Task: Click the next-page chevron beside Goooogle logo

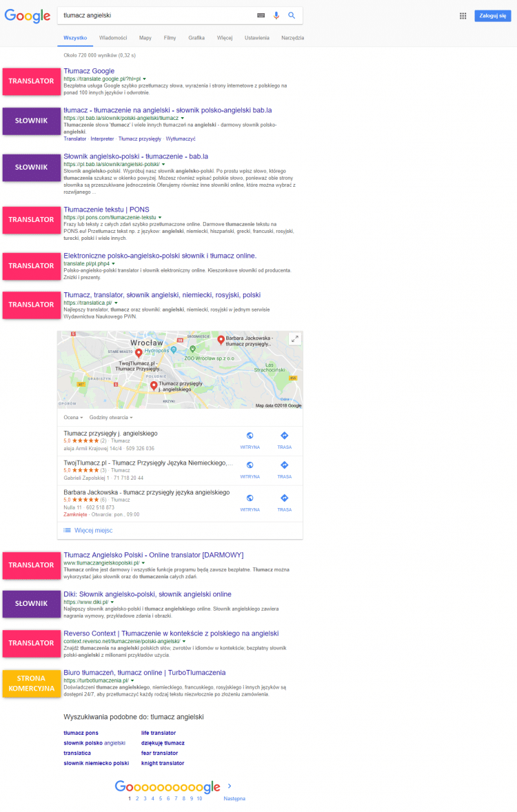Action: tap(230, 786)
